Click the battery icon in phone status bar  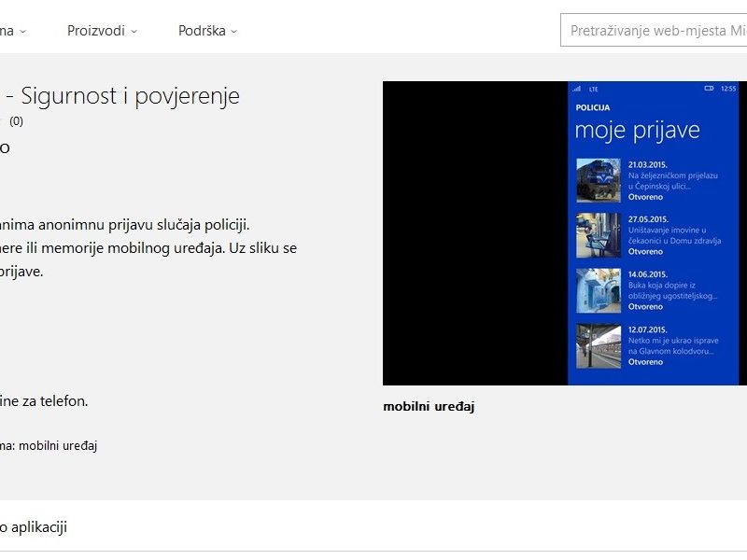click(x=709, y=89)
